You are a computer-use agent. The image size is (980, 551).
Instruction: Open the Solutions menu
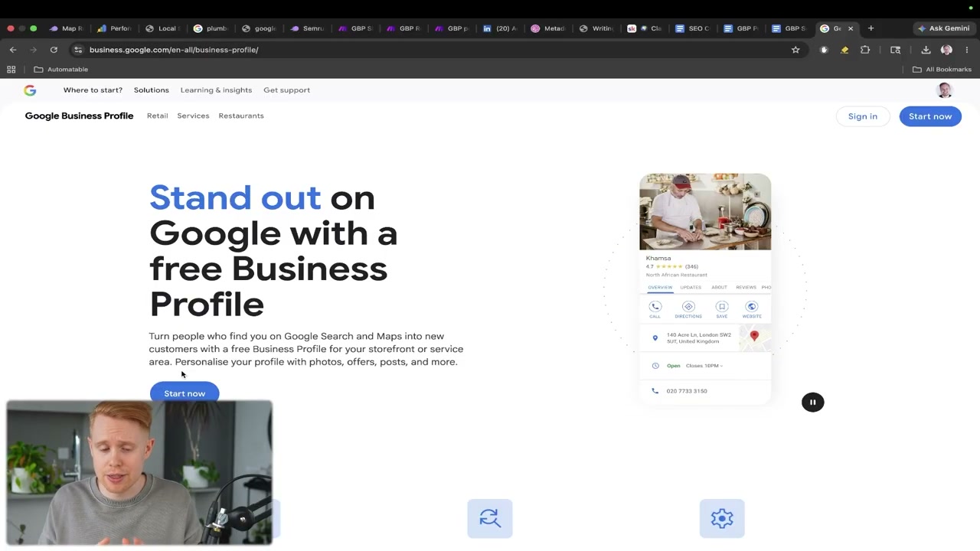click(152, 90)
